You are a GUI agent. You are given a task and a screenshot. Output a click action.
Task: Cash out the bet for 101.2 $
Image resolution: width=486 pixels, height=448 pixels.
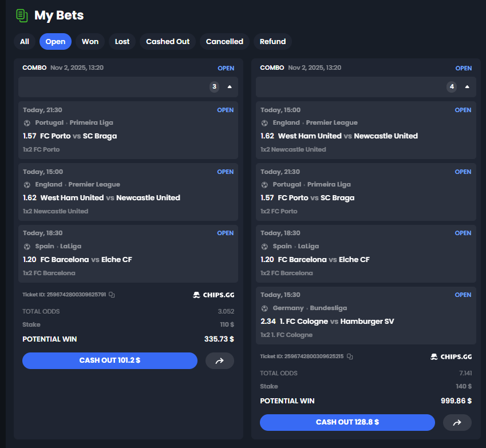coord(110,360)
